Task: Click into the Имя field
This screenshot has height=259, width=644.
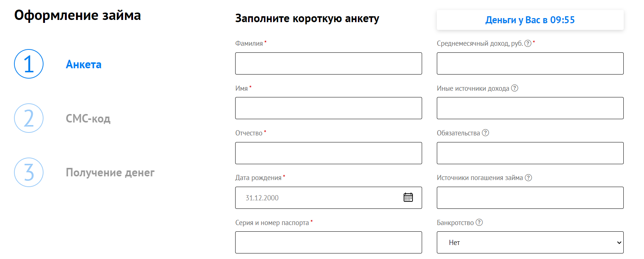Action: pos(328,108)
